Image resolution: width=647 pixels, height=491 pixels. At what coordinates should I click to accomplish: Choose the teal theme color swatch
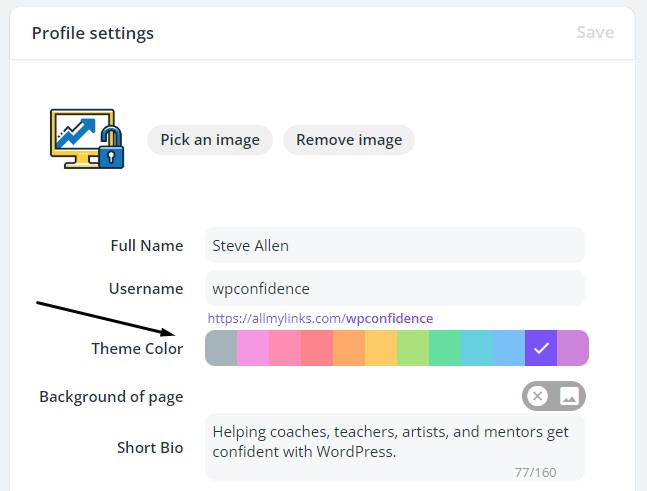[x=477, y=348]
